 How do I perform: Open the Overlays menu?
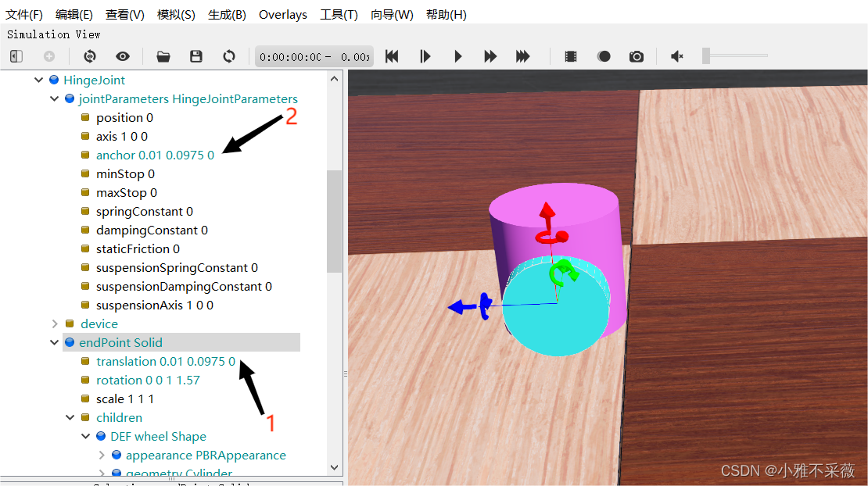pyautogui.click(x=282, y=15)
